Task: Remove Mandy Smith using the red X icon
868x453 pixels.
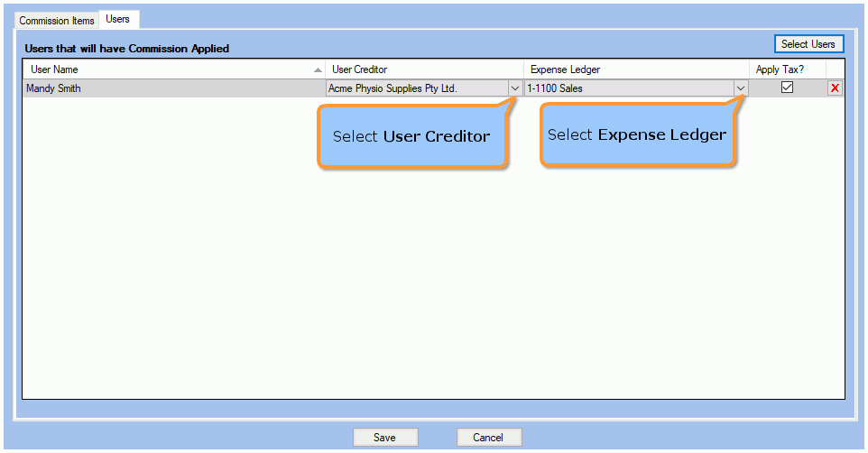Action: 835,88
